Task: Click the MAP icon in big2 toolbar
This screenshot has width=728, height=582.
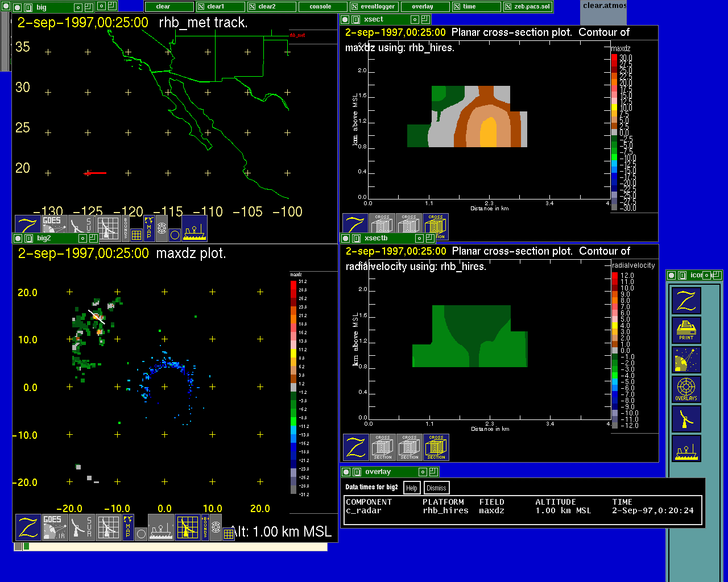Action: click(x=128, y=527)
